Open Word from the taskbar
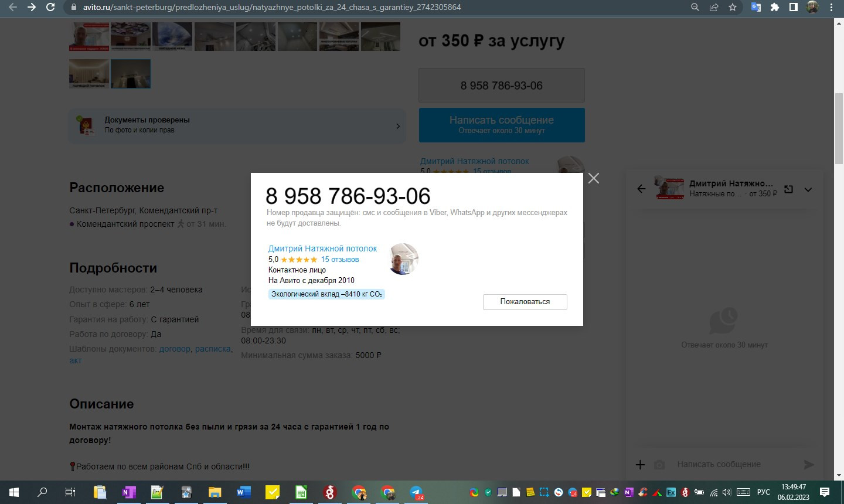This screenshot has height=504, width=844. tap(243, 492)
